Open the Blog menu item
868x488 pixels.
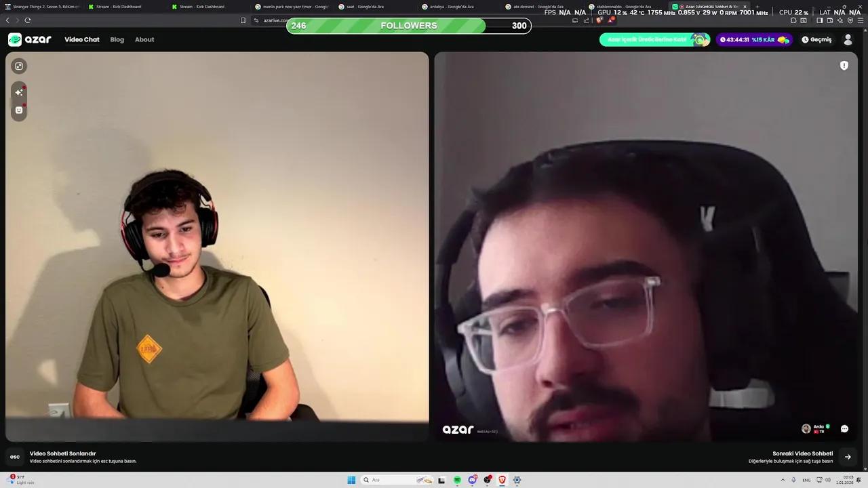click(x=117, y=39)
